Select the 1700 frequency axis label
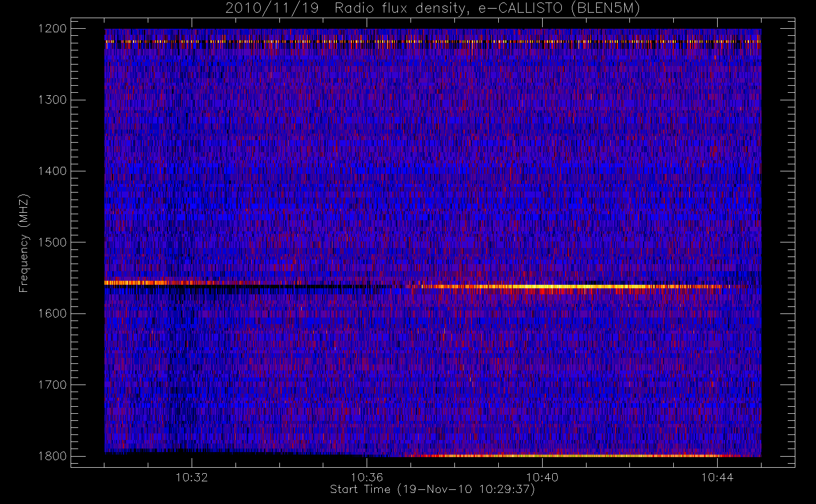This screenshot has height=504, width=816. point(53,385)
